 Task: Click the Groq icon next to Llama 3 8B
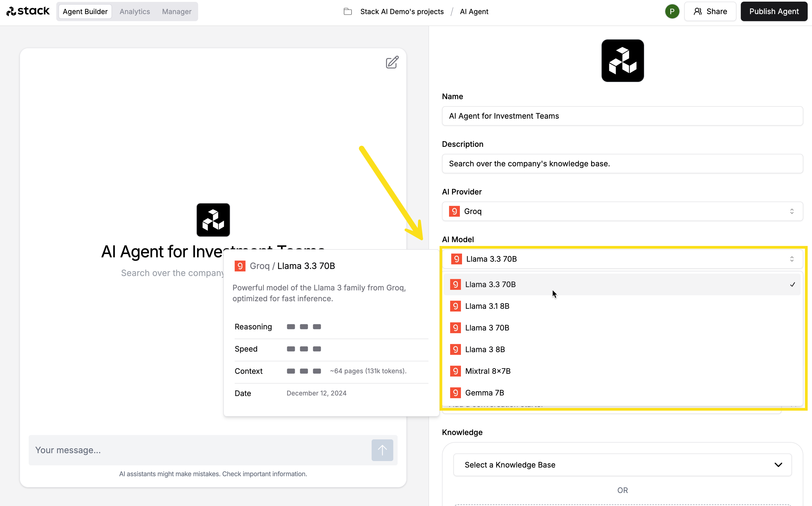pos(455,349)
